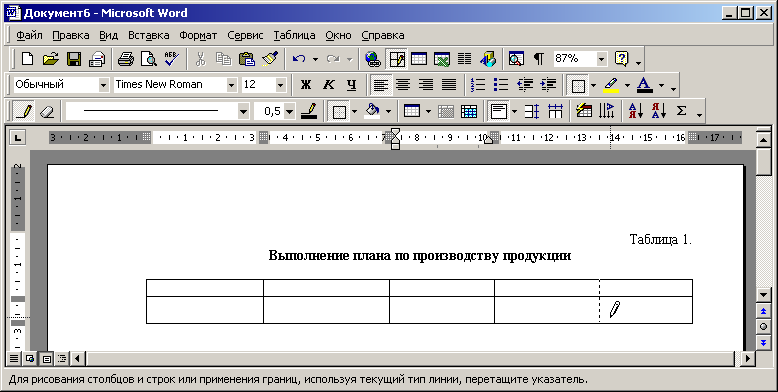
Task: Click the Spelling check ABC icon
Action: 171,60
